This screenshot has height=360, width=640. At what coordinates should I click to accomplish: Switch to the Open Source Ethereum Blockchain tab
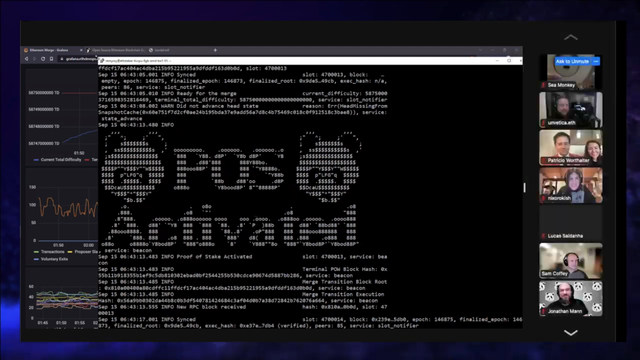click(x=116, y=50)
